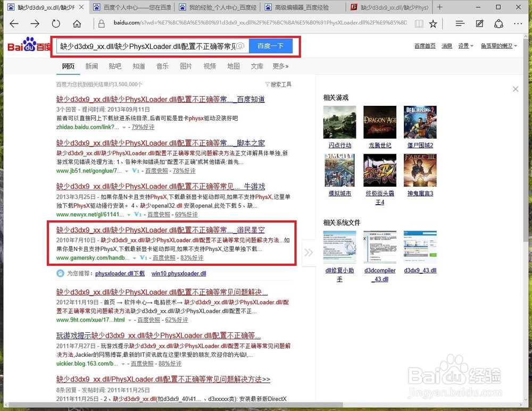This screenshot has width=532, height=411.
Task: Expand dropdown arrow next to www.newyx.net
Action: pyautogui.click(x=129, y=215)
